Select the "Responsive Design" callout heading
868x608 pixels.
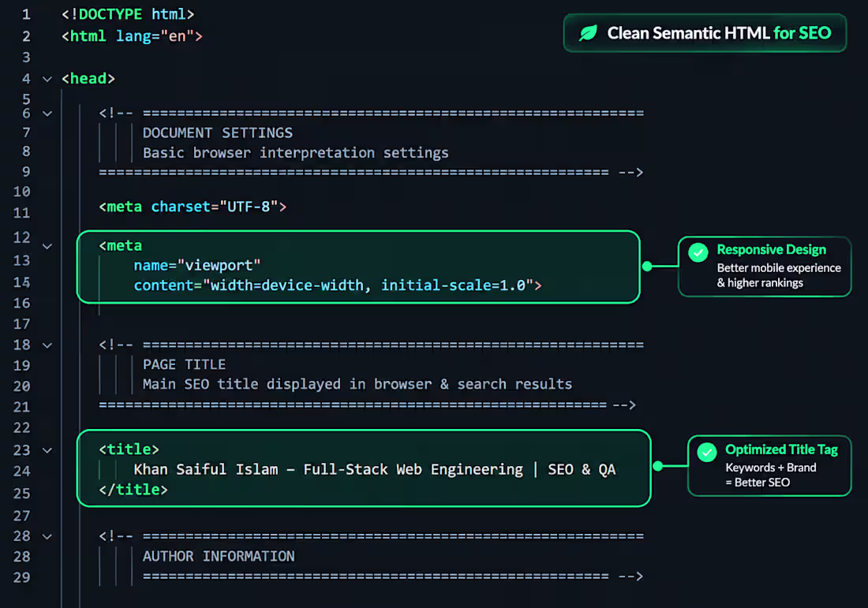pyautogui.click(x=771, y=249)
